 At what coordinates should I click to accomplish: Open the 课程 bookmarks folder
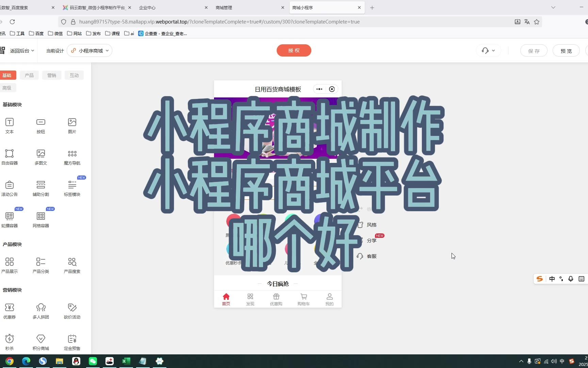(x=113, y=33)
